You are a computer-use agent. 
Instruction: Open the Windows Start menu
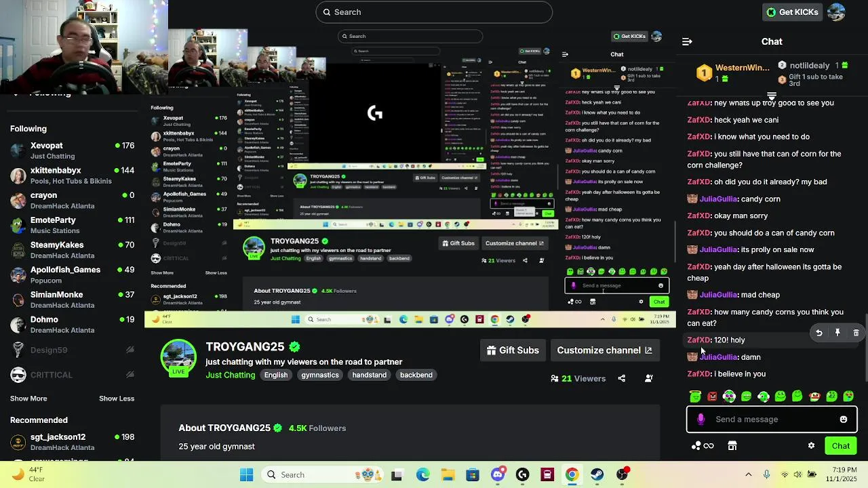tap(246, 474)
